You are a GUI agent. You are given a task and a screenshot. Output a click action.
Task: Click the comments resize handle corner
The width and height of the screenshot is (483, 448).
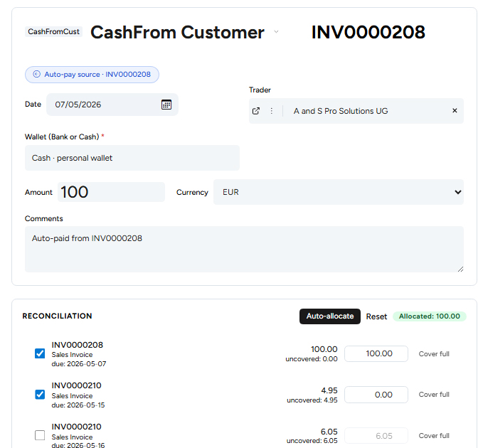[x=460, y=269]
